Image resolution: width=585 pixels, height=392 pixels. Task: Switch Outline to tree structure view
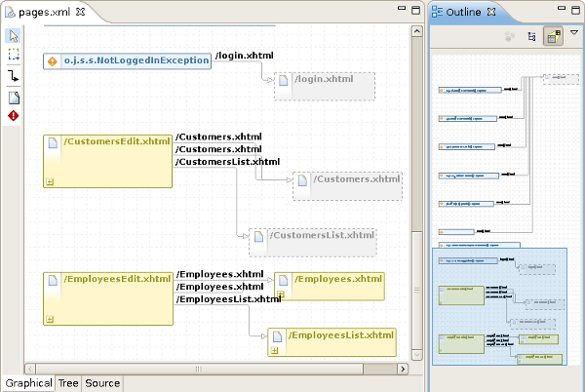point(531,36)
